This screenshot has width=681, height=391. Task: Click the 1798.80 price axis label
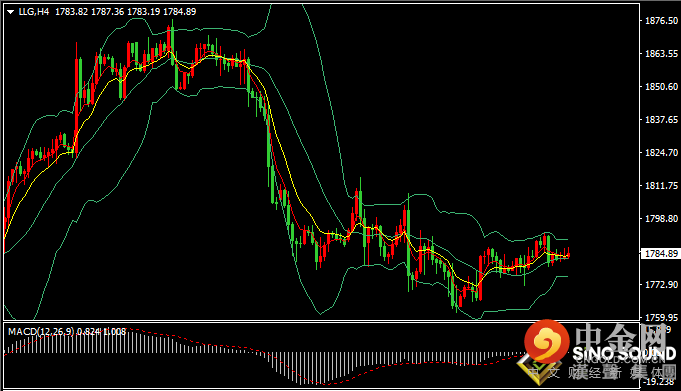click(x=661, y=219)
